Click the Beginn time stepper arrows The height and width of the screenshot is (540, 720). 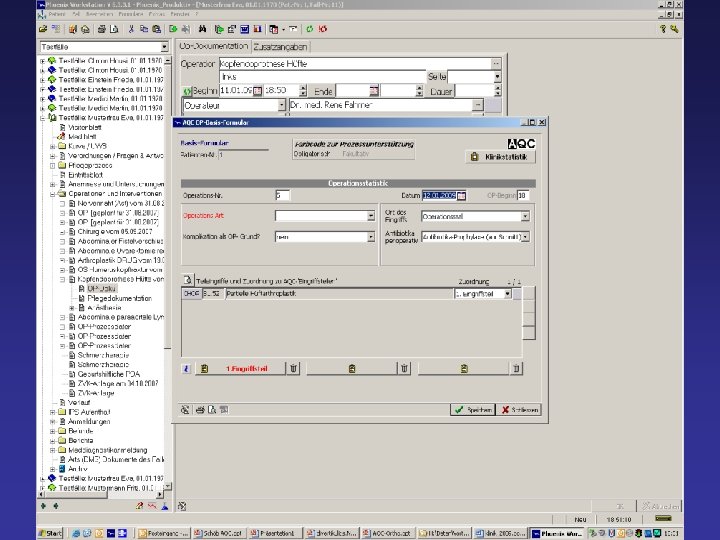coord(303,91)
